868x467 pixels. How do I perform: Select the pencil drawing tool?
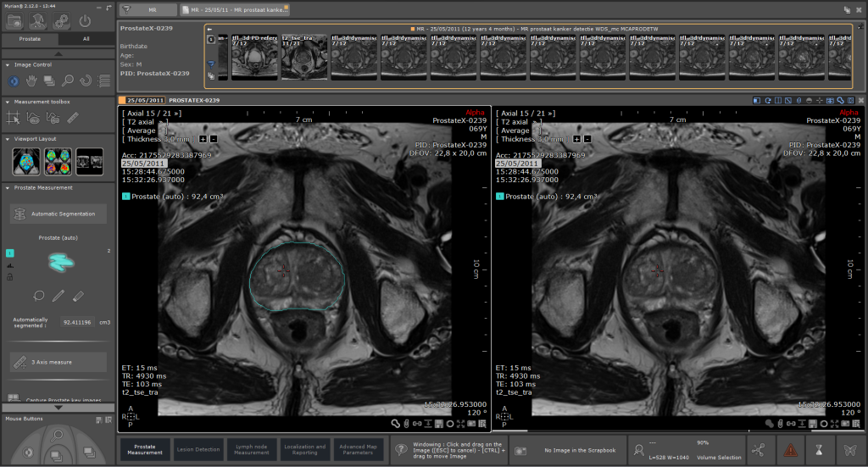point(58,296)
